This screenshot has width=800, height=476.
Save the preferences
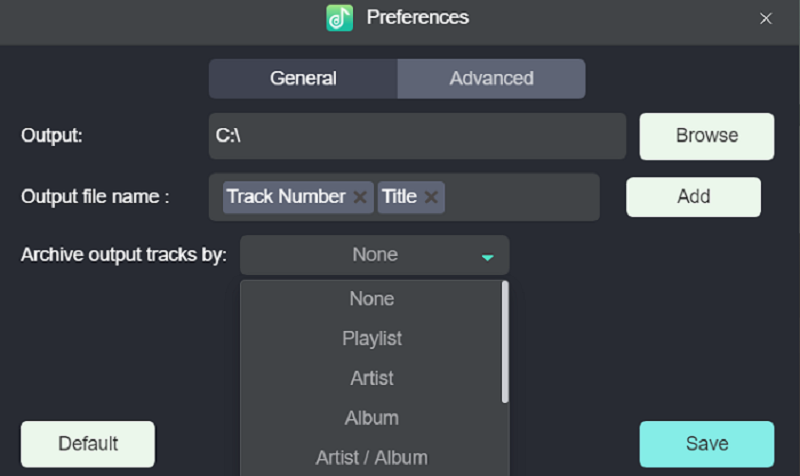[707, 444]
